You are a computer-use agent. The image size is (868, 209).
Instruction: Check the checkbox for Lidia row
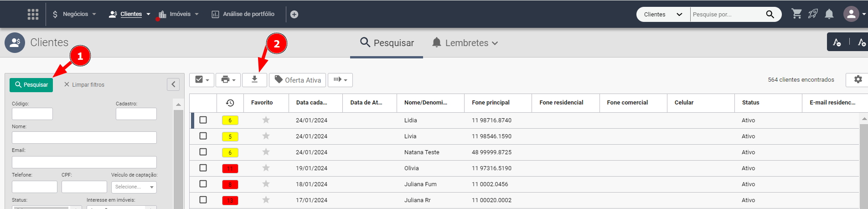click(203, 120)
